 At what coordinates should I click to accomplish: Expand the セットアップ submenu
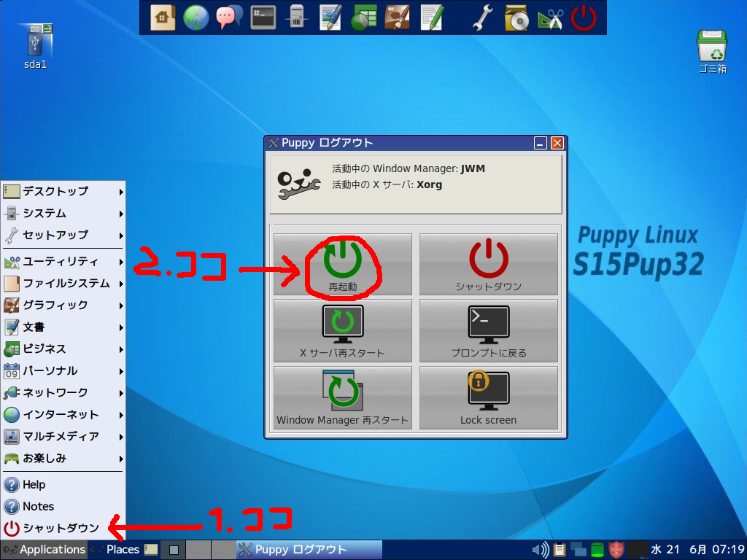pos(63,236)
